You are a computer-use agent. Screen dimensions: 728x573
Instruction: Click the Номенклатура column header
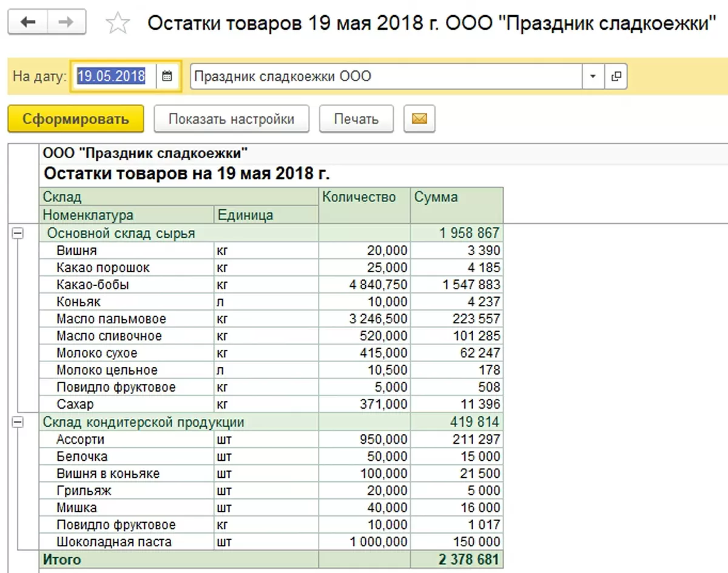tap(127, 215)
